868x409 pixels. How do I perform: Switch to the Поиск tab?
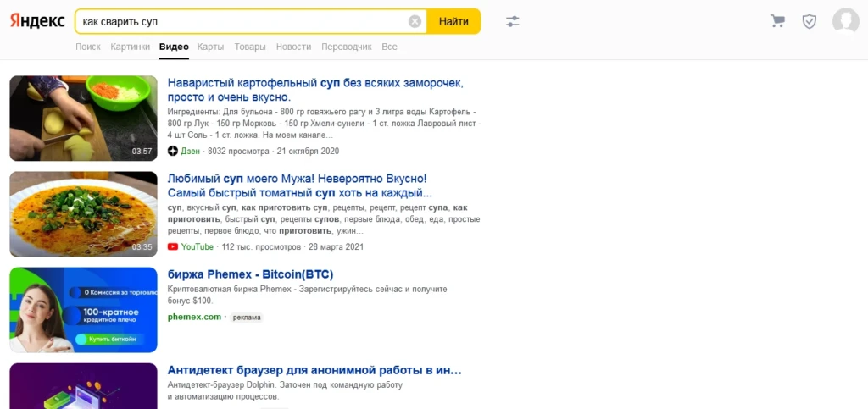coord(88,47)
